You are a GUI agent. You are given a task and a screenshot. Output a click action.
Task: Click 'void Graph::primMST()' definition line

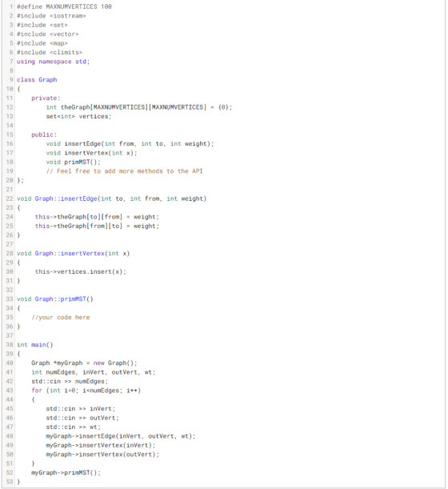[x=55, y=299]
